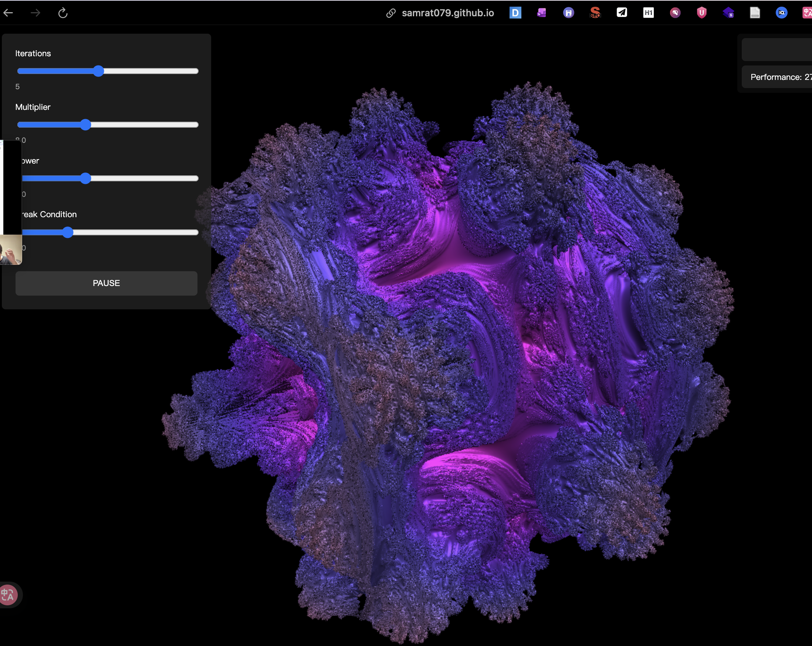The image size is (812, 646).
Task: Open the blue D extension
Action: [x=515, y=13]
